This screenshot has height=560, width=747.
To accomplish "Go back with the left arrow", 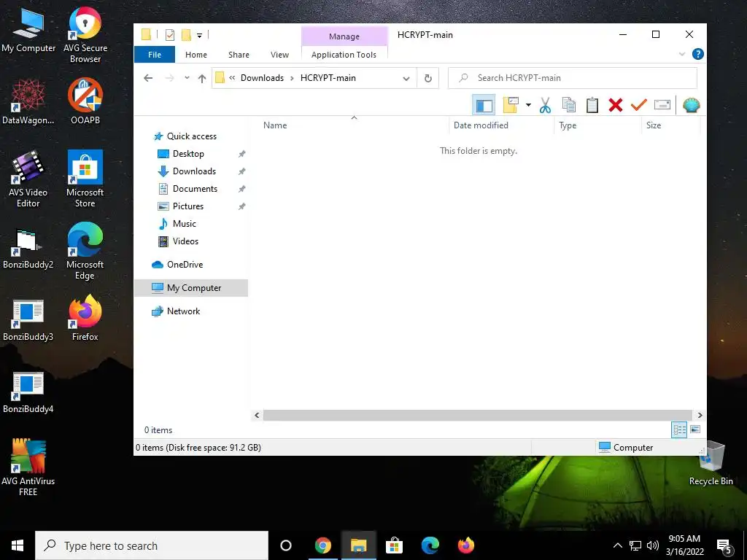I will [x=148, y=78].
